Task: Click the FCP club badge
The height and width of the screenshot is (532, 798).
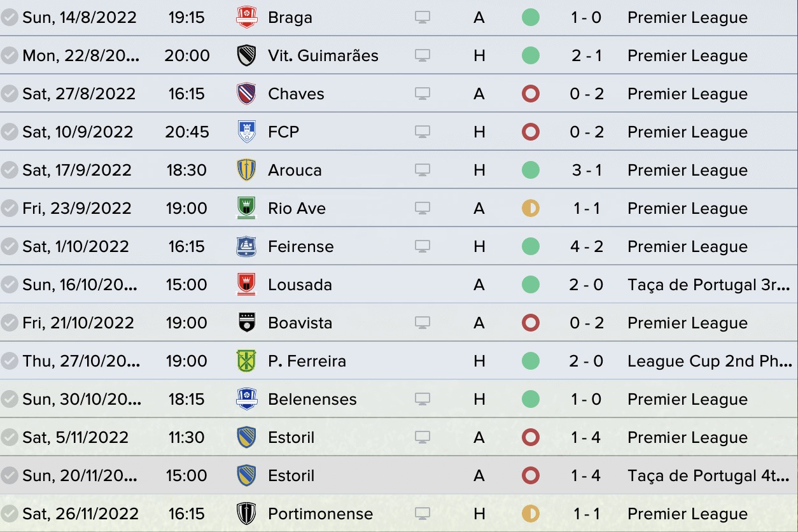Action: coord(246,132)
